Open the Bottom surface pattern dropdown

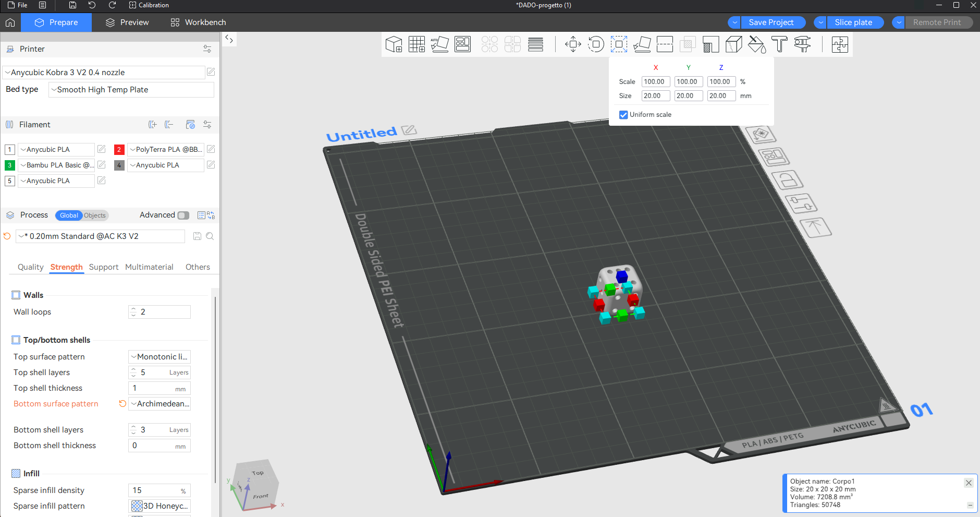pos(160,404)
